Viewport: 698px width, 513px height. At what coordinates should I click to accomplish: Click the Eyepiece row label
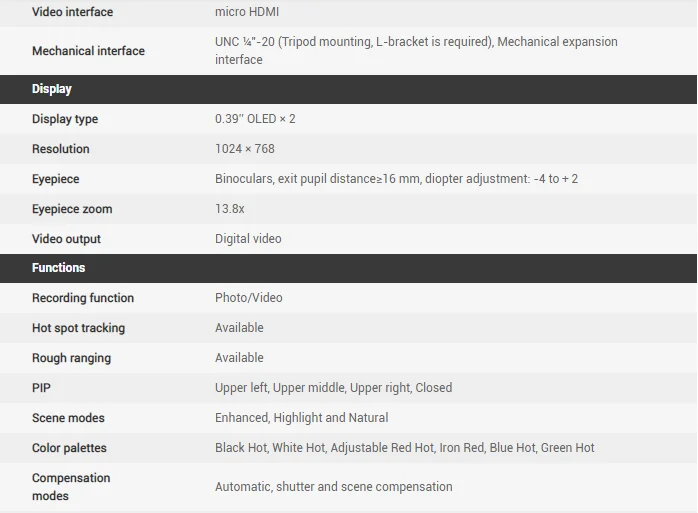click(55, 179)
